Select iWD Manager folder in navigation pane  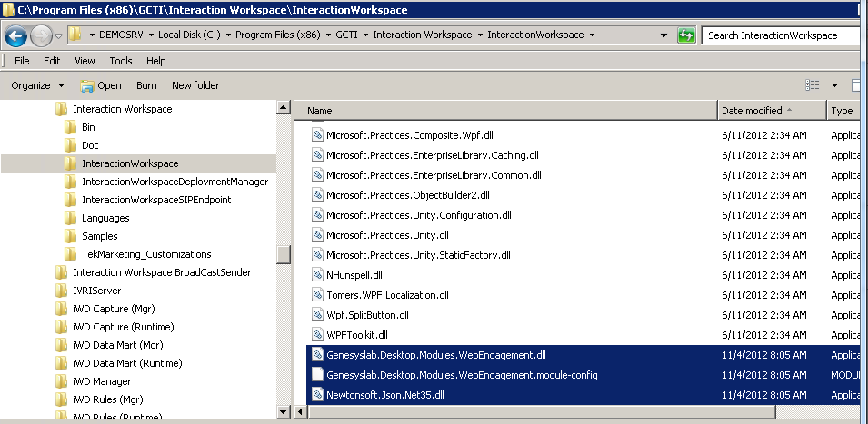102,381
